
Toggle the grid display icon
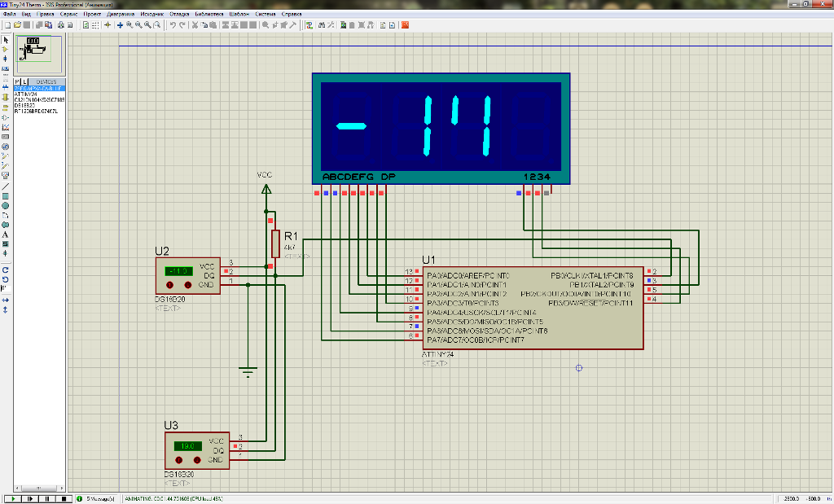point(95,25)
